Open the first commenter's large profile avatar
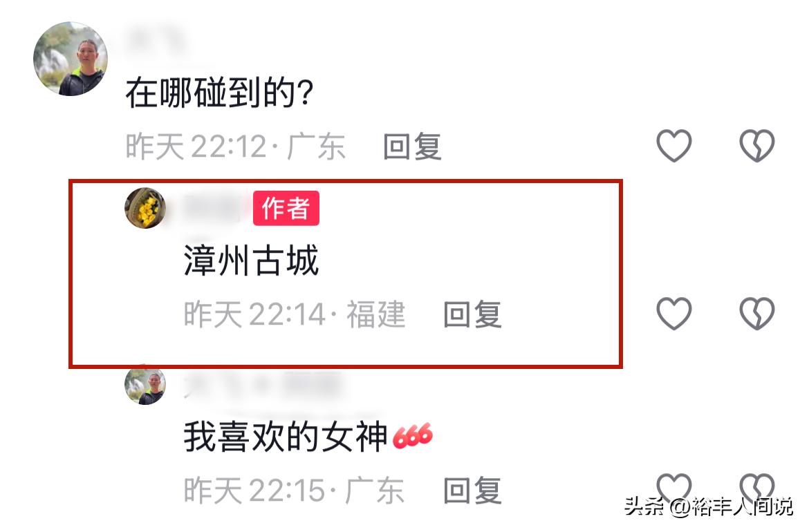This screenshot has height=532, width=809. pyautogui.click(x=71, y=59)
